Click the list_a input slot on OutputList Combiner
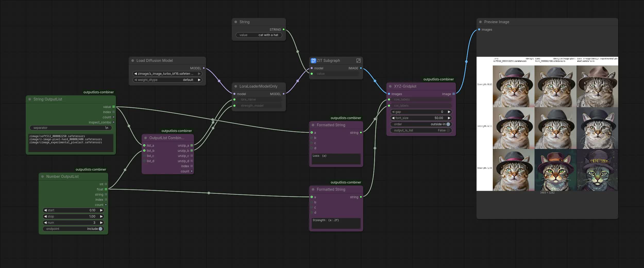 click(x=144, y=145)
